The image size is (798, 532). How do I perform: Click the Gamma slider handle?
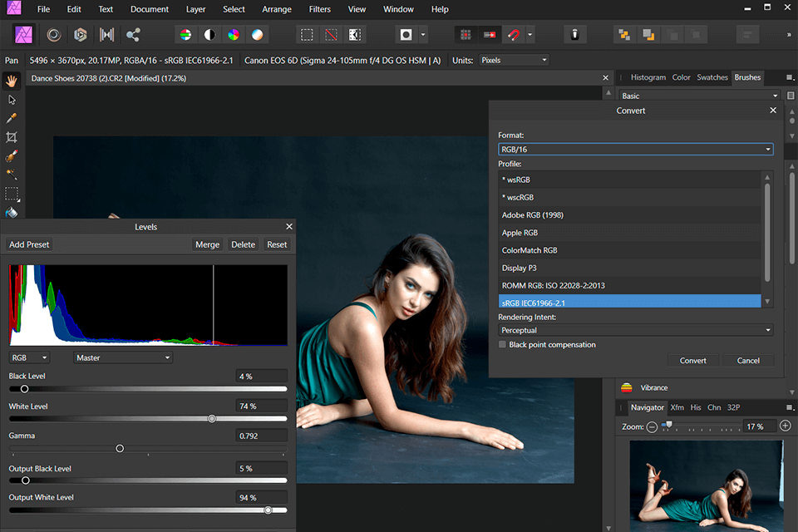point(120,448)
